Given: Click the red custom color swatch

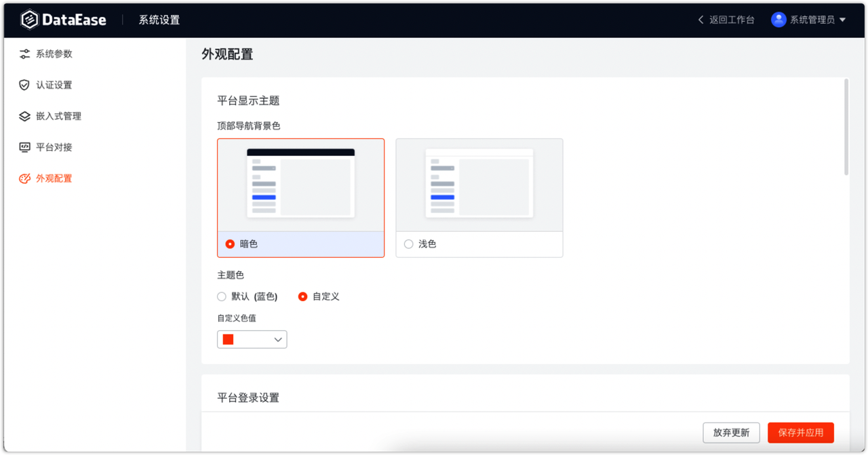Looking at the screenshot, I should point(229,338).
